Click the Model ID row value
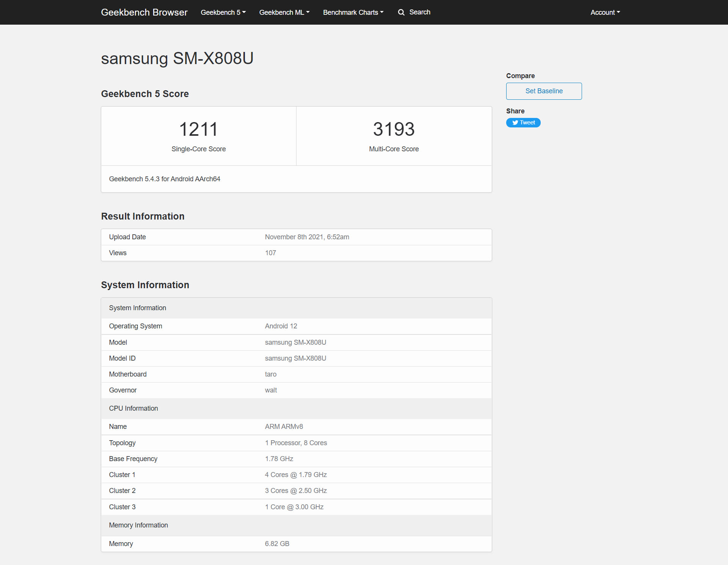Viewport: 728px width, 565px height. tap(295, 358)
